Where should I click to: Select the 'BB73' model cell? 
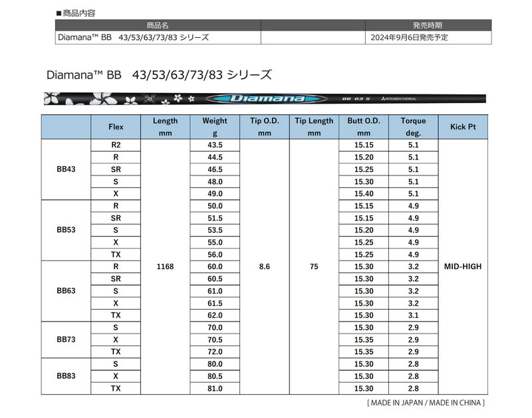66,340
